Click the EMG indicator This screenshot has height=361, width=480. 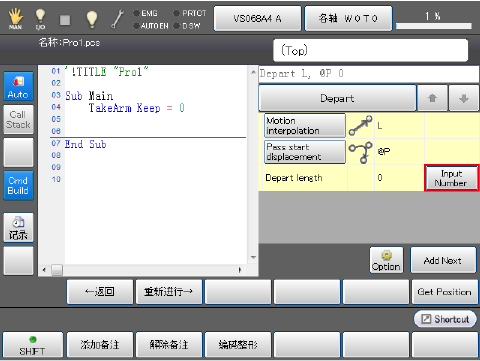click(145, 13)
